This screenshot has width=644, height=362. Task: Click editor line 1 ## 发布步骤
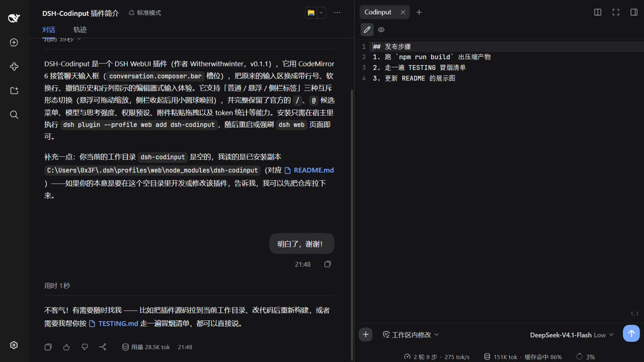coord(392,46)
